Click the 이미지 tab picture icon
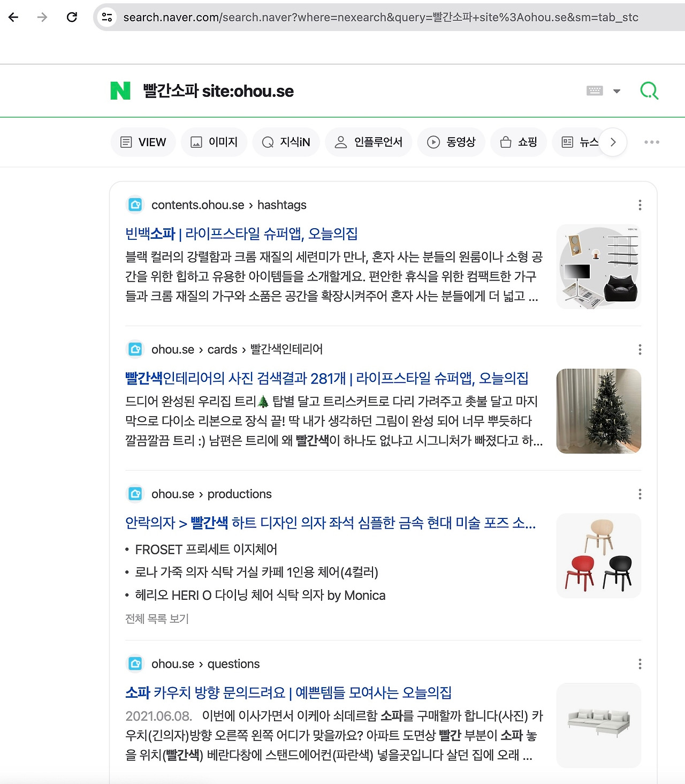 coord(197,142)
